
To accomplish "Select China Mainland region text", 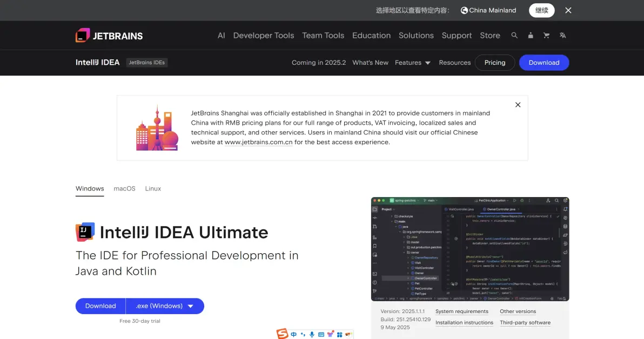I will pos(492,10).
